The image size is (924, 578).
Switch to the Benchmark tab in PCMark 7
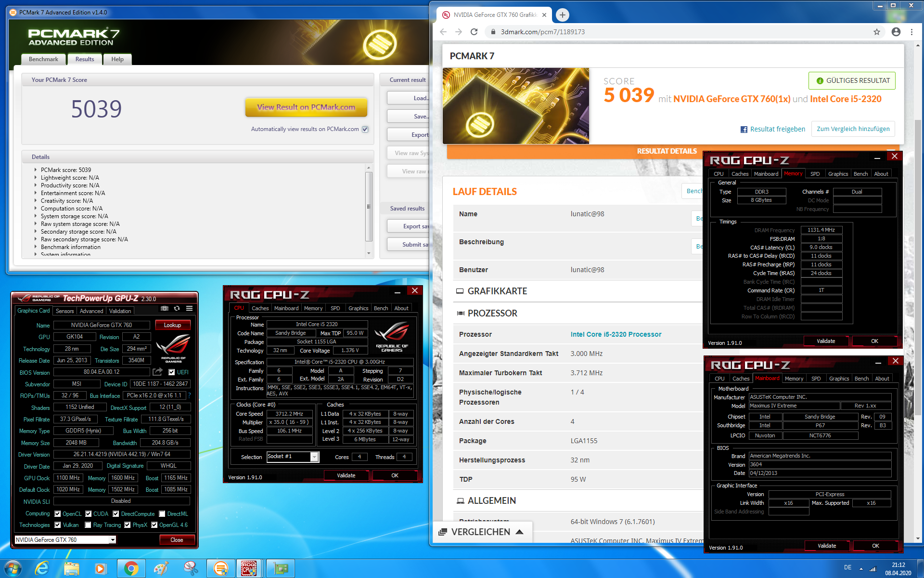coord(43,59)
